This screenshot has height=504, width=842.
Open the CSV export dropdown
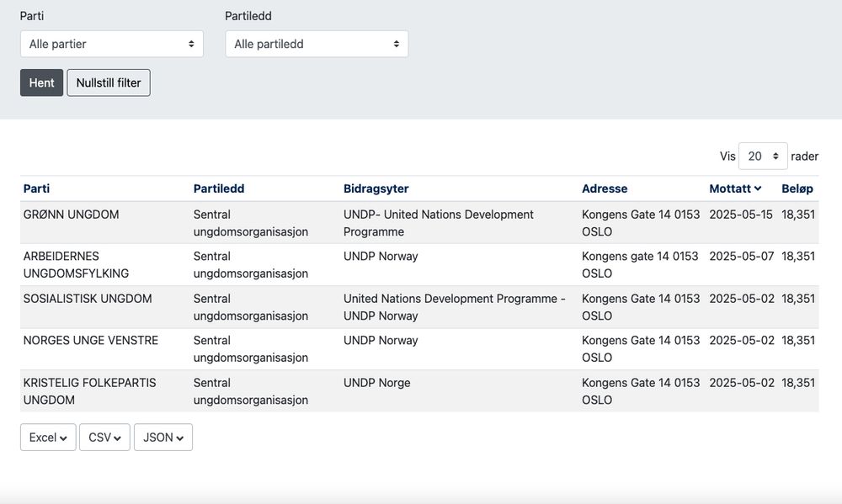pos(104,438)
